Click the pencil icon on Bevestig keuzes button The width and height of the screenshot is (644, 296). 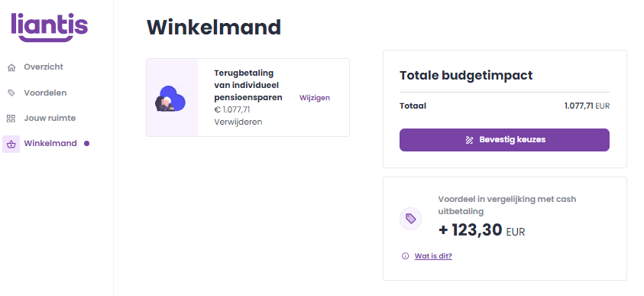pyautogui.click(x=469, y=140)
